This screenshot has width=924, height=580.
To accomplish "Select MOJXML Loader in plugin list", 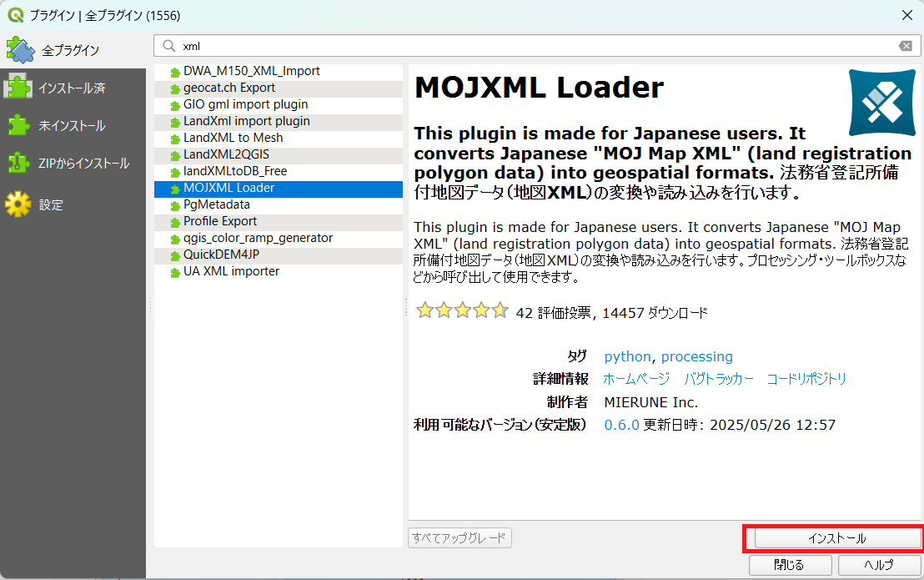I will (x=279, y=188).
